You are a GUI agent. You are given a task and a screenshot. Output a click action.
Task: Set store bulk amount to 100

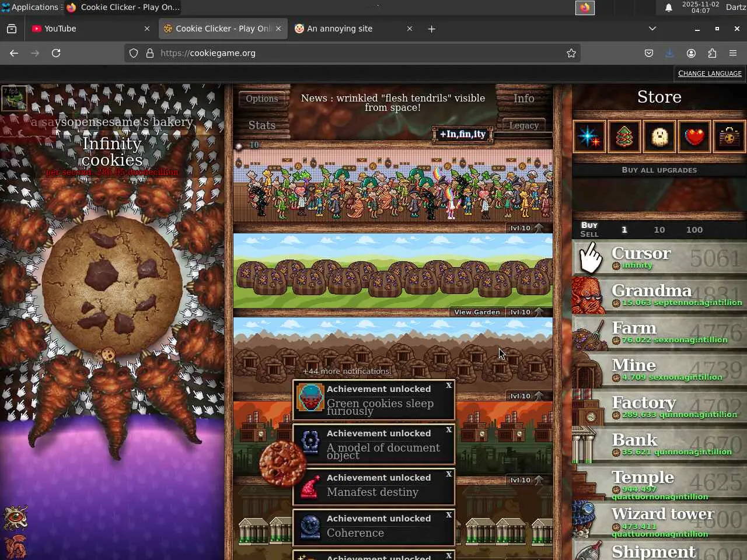point(694,230)
